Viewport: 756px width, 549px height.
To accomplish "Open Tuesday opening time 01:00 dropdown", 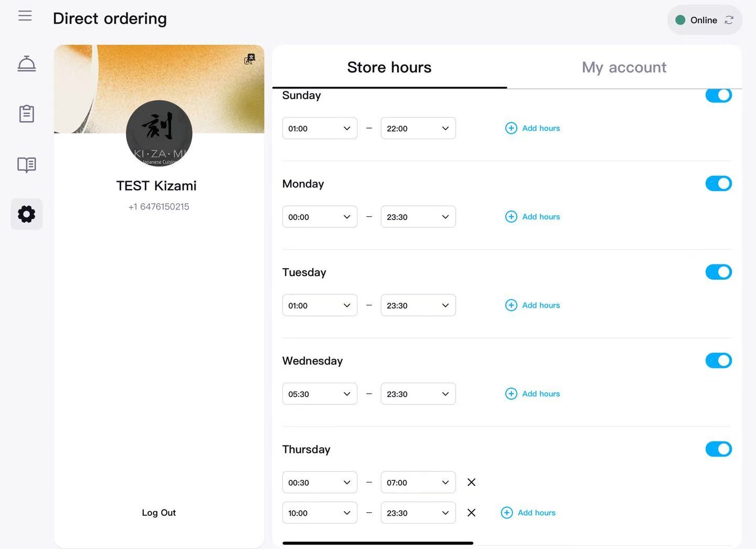I will click(320, 305).
